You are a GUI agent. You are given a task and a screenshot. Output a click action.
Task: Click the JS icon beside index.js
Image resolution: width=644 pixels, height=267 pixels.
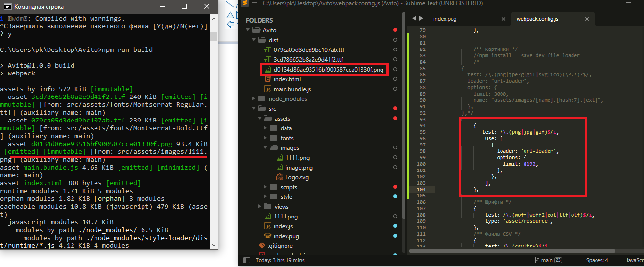(x=268, y=225)
